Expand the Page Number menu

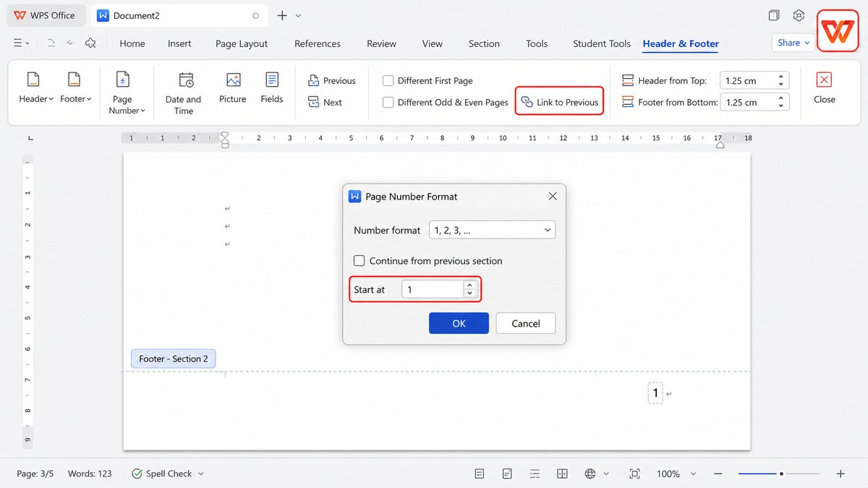127,93
